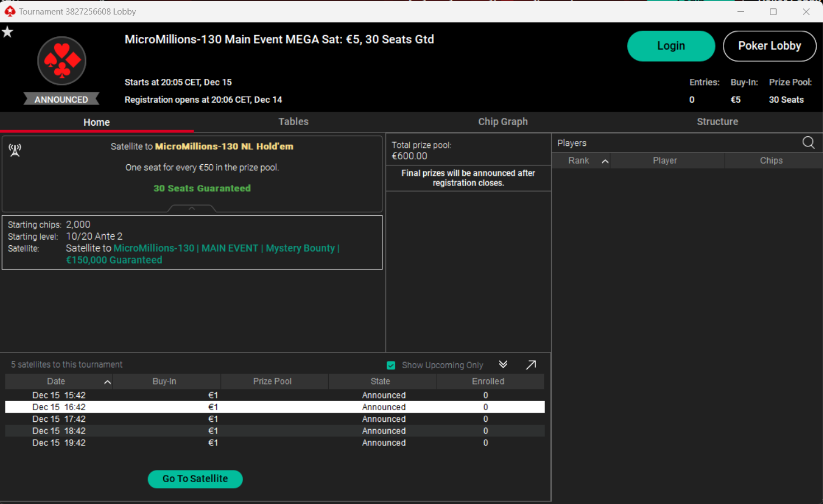The image size is (823, 504).
Task: Sort satellites by Date column
Action: (x=59, y=381)
